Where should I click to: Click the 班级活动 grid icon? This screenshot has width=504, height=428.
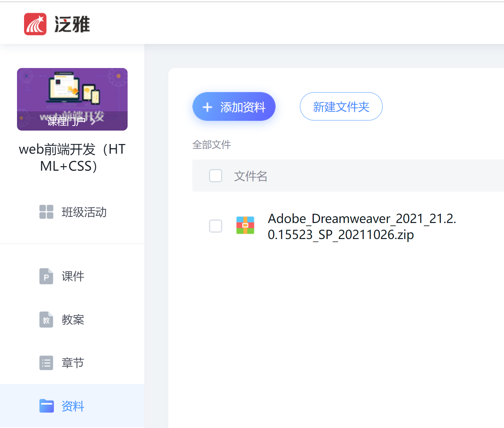click(x=46, y=212)
